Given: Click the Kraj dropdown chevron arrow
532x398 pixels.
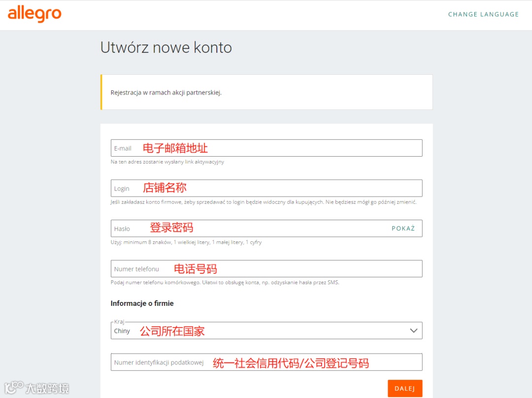Looking at the screenshot, I should [414, 331].
